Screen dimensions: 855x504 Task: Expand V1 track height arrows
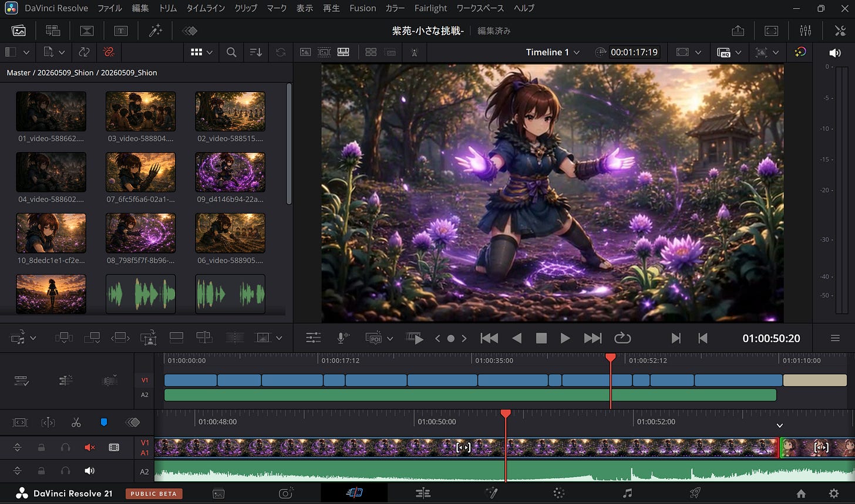[17, 447]
